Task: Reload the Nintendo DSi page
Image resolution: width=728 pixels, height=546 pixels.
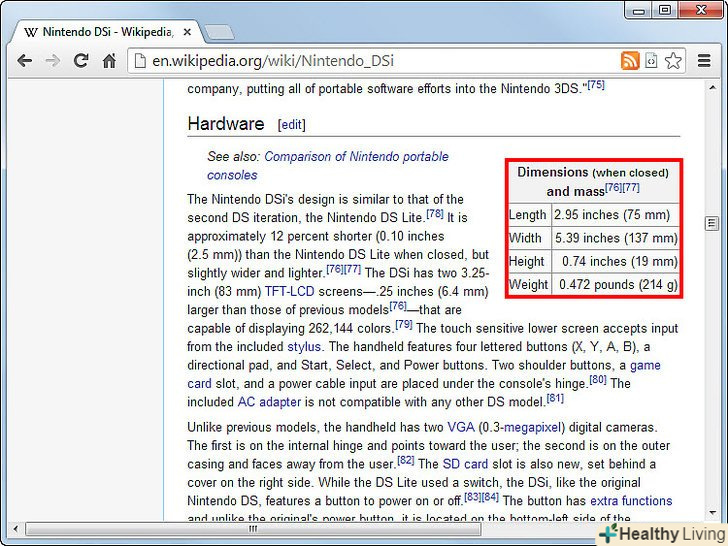Action: coord(81,60)
